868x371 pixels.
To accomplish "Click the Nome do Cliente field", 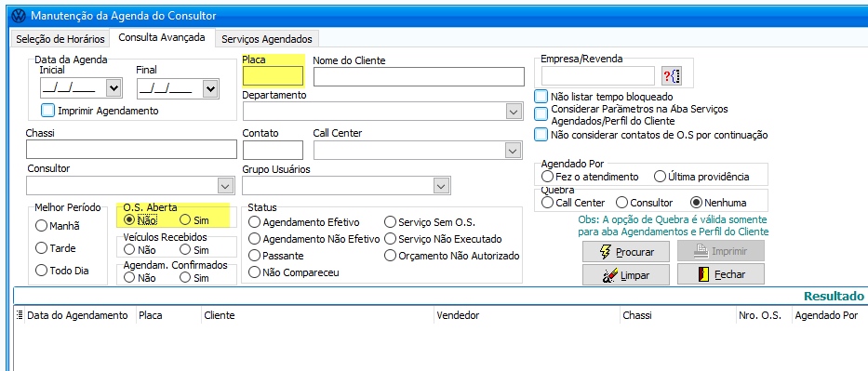I will point(419,76).
